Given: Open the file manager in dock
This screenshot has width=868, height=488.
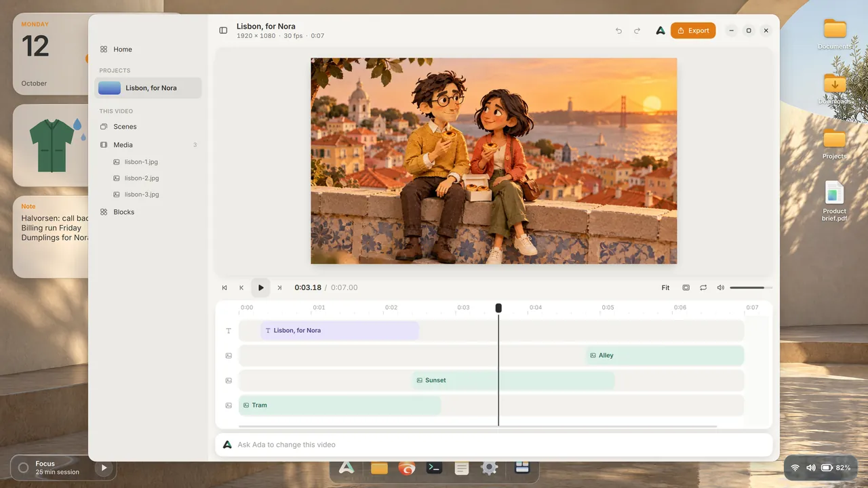Looking at the screenshot, I should click(379, 468).
